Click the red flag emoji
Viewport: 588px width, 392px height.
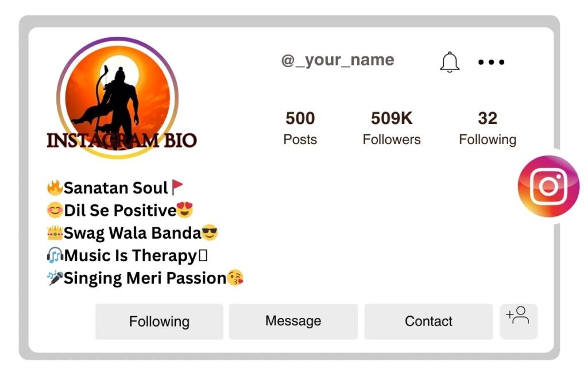177,187
